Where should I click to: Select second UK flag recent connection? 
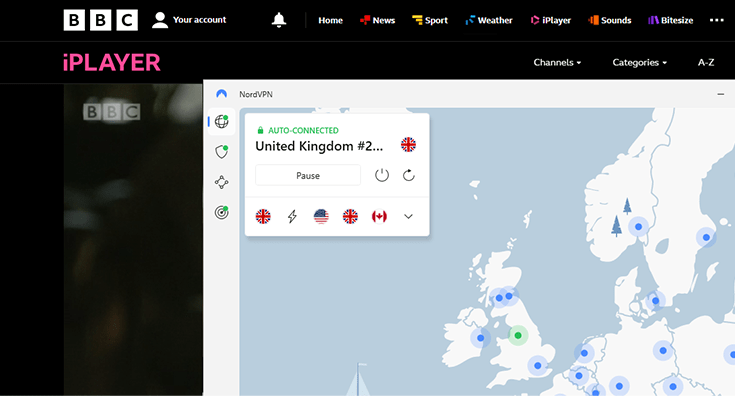pyautogui.click(x=350, y=216)
